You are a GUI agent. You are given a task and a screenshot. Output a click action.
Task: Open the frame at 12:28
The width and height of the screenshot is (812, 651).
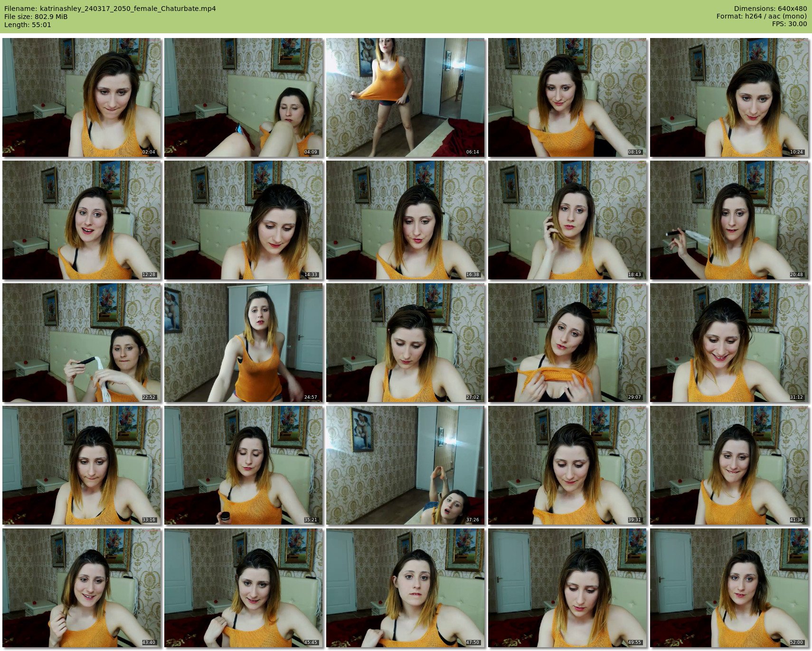(x=81, y=220)
